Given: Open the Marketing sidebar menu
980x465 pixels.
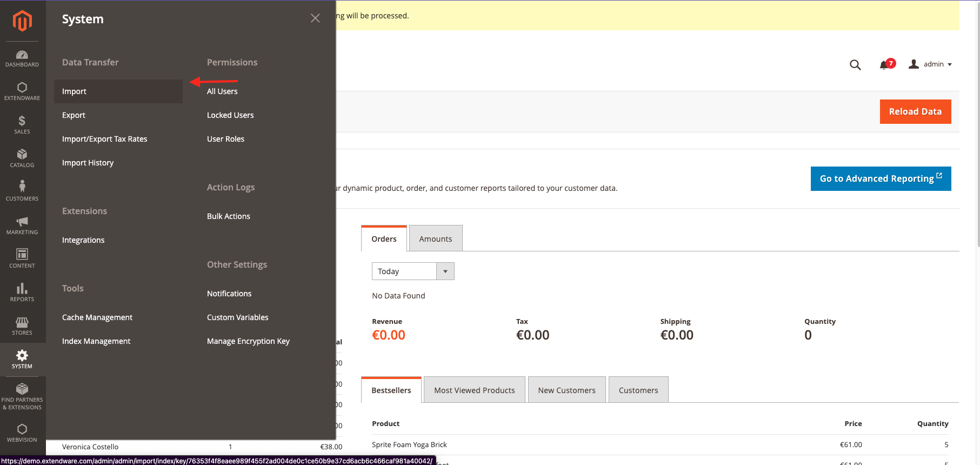Looking at the screenshot, I should 22,226.
